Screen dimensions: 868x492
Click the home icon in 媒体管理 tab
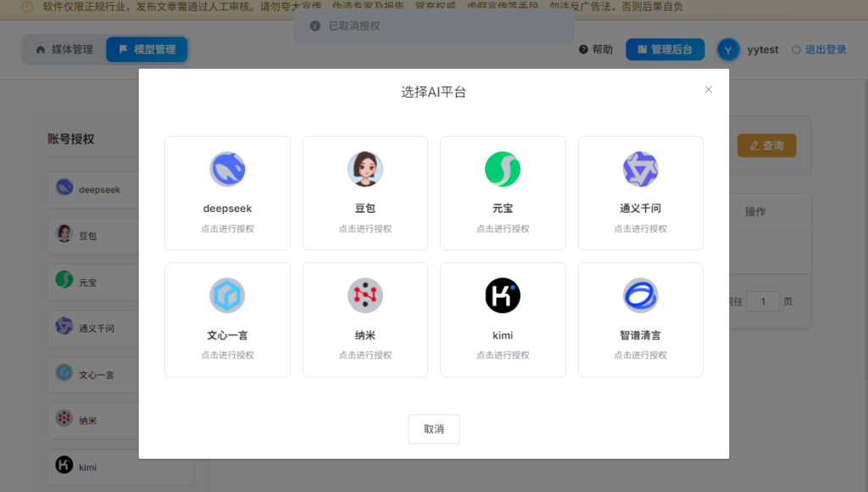click(41, 49)
